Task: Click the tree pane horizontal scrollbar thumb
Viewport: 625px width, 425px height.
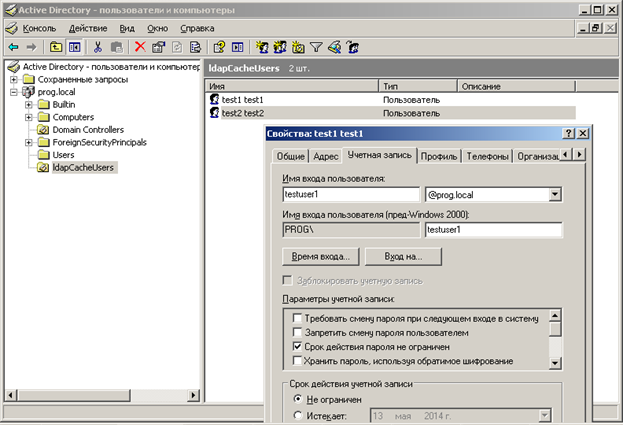Action: pyautogui.click(x=74, y=395)
